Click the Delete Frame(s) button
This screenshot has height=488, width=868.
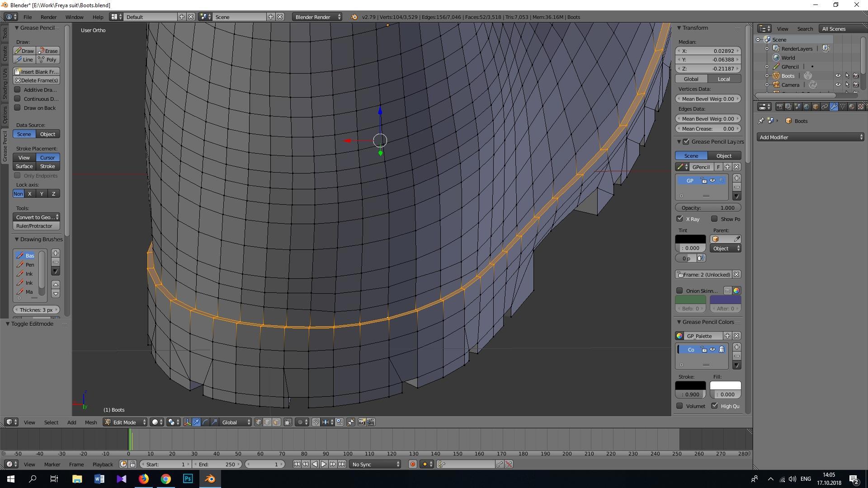[36, 80]
